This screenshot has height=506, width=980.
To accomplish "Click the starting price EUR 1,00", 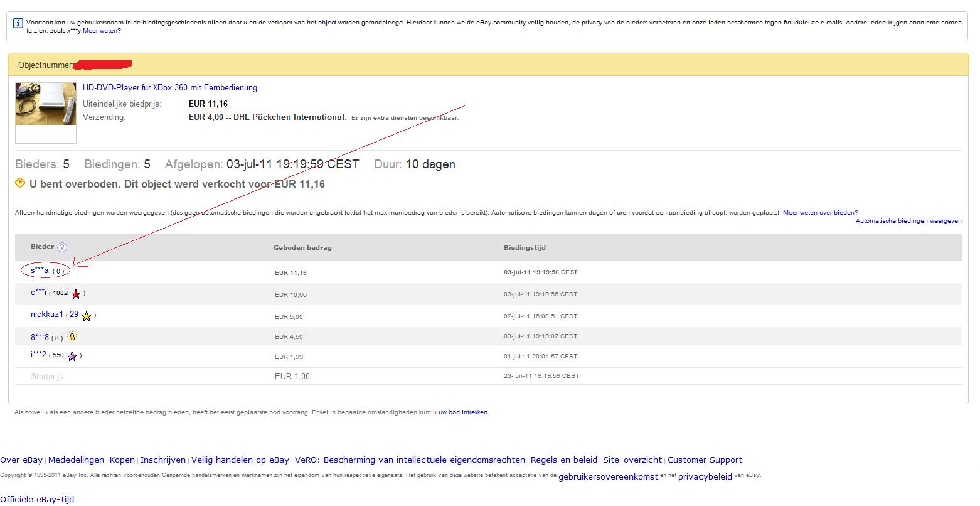I will (292, 376).
